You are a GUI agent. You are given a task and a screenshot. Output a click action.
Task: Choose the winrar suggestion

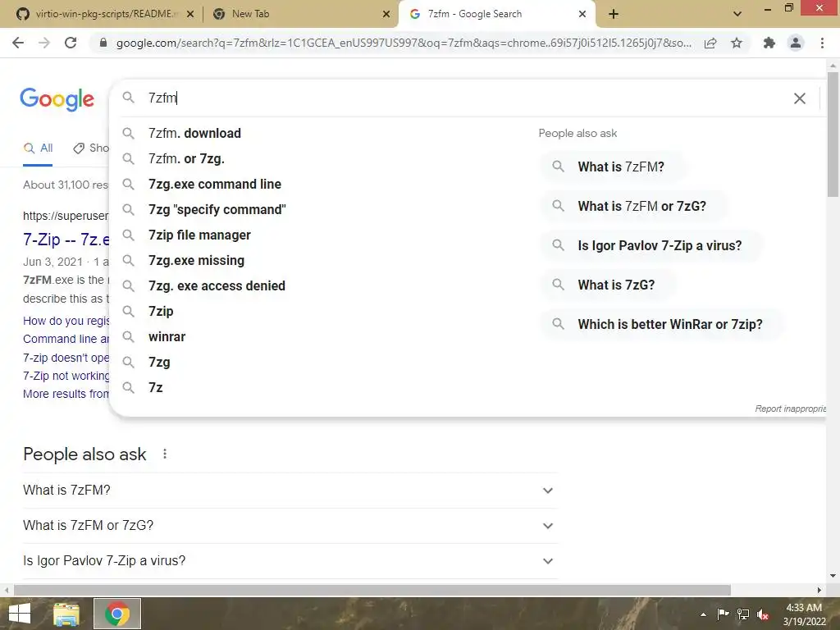pos(322,337)
